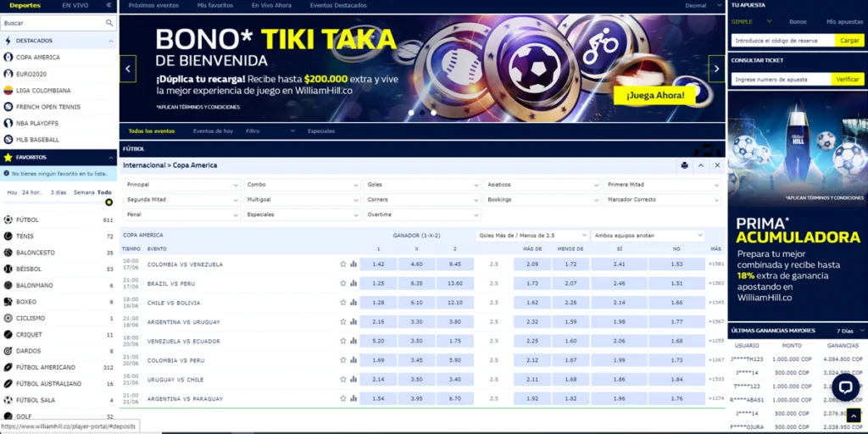Select 24 horas time filter
The image size is (868, 434).
[x=33, y=192]
